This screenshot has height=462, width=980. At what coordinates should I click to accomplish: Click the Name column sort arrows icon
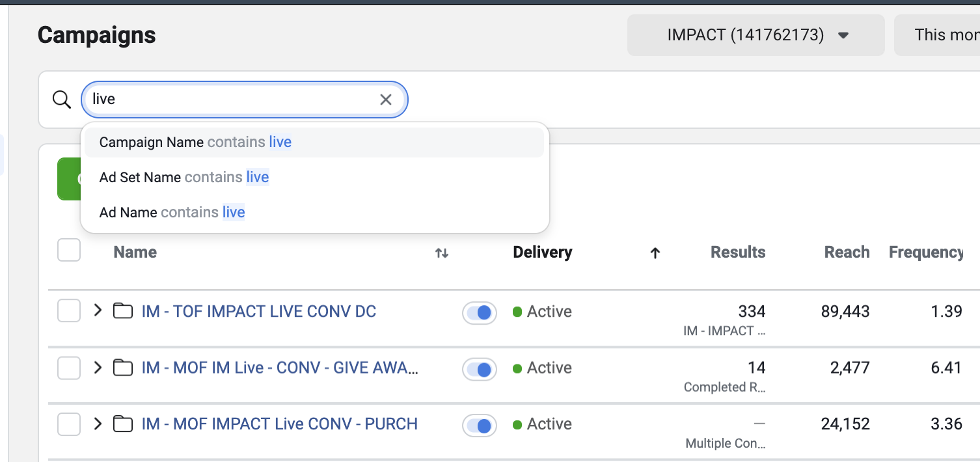(x=441, y=254)
